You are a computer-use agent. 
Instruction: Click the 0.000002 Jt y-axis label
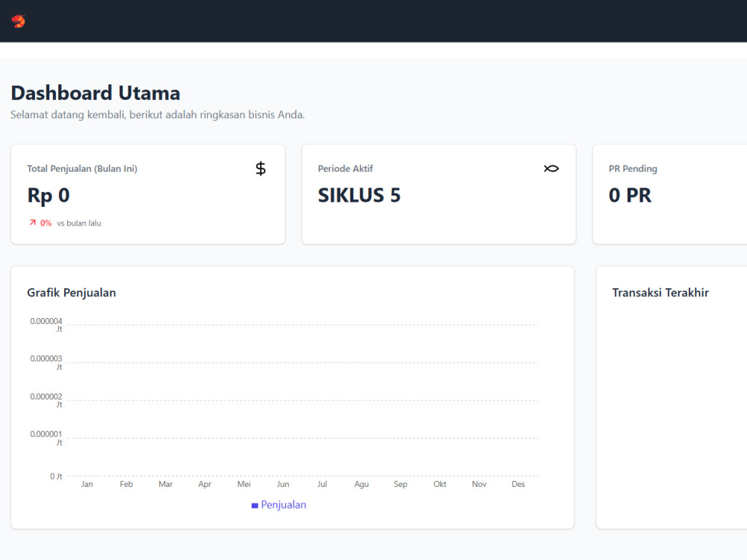[46, 400]
